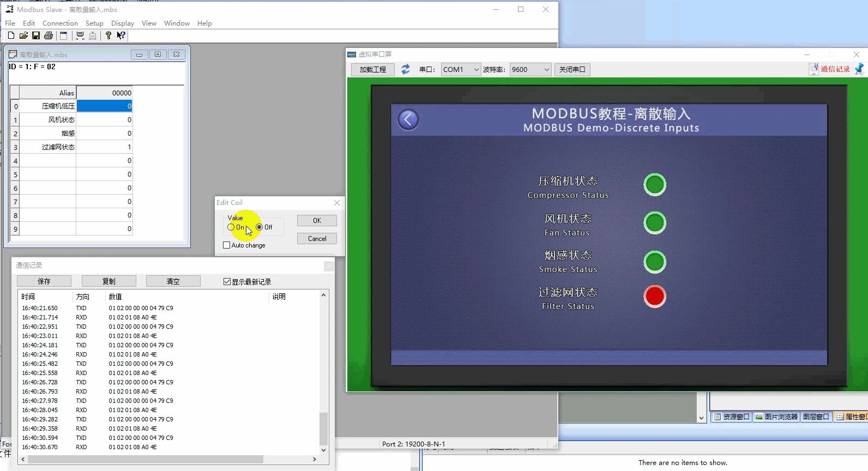Screen dimensions: 868x471
Task: Minimize the 离散量输入.mbs child window
Action: click(139, 55)
